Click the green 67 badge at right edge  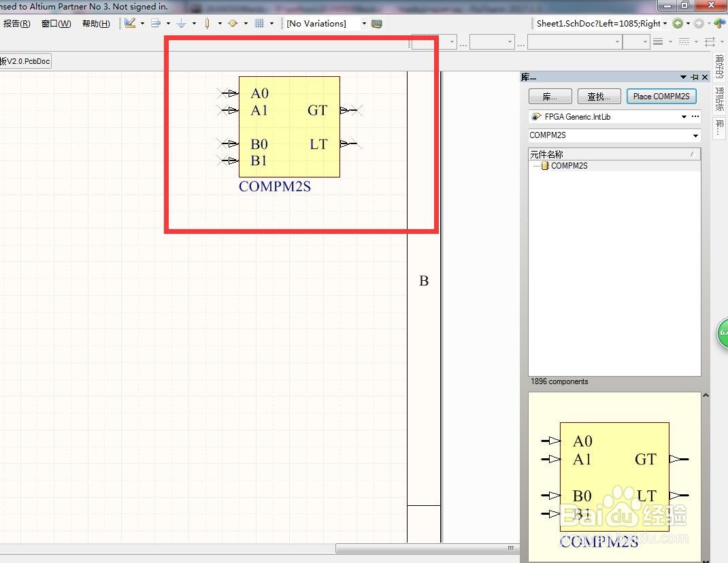tap(723, 332)
